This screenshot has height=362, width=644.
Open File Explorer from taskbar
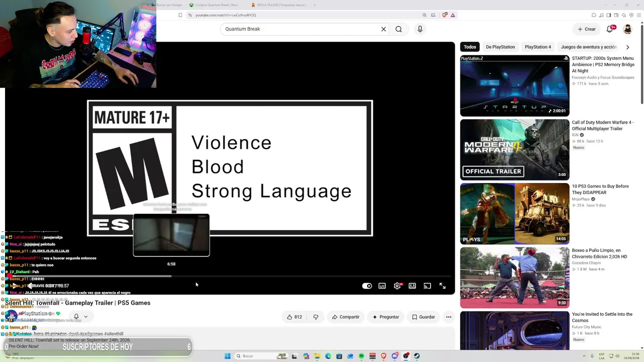(x=317, y=356)
